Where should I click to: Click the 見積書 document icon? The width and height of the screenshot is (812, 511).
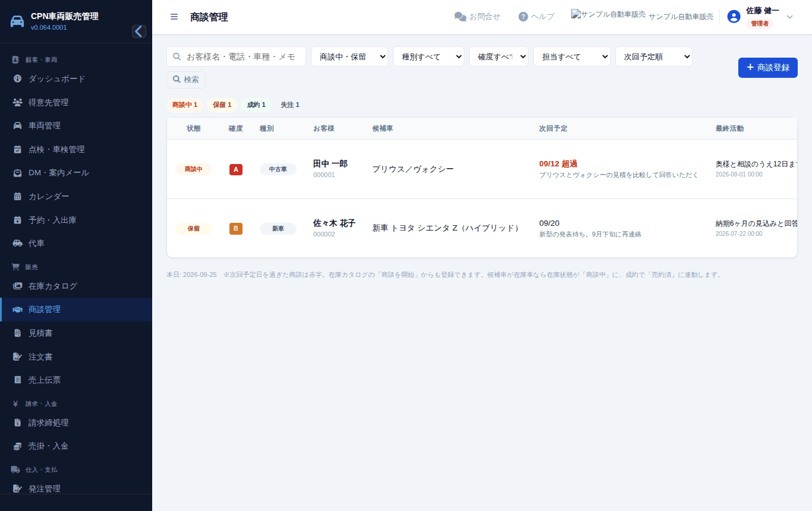pyautogui.click(x=17, y=333)
